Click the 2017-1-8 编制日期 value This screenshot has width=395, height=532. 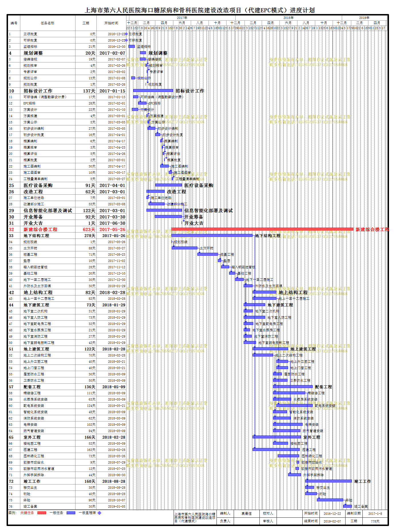coord(375,514)
